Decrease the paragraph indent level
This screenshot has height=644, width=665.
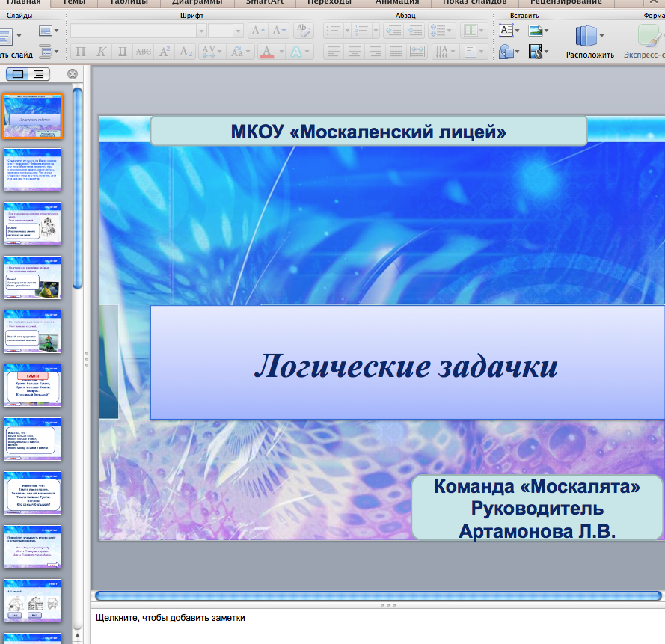click(x=393, y=31)
